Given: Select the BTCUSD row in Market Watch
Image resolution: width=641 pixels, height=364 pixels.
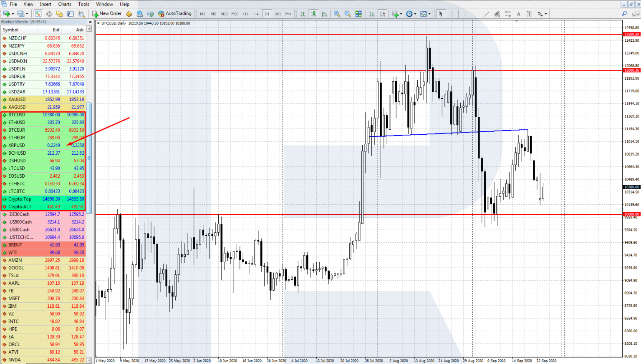Looking at the screenshot, I should click(x=43, y=115).
